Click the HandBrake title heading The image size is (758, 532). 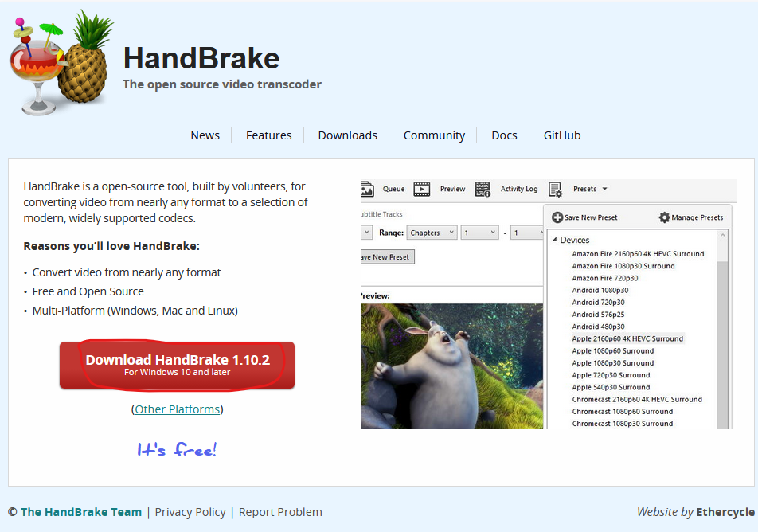click(201, 58)
